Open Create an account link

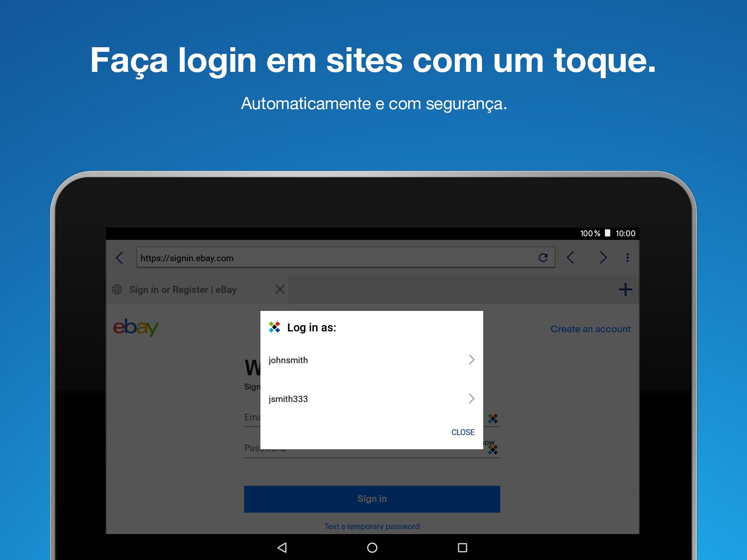coord(590,329)
